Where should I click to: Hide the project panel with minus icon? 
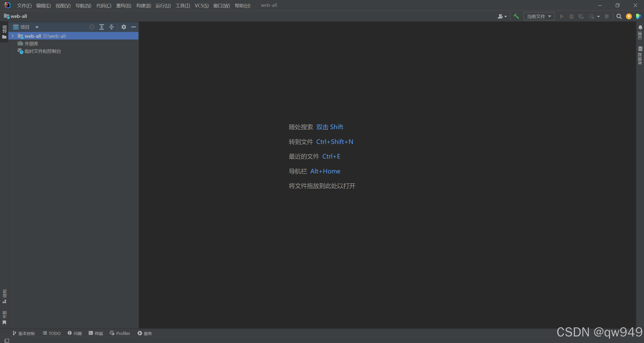[134, 27]
